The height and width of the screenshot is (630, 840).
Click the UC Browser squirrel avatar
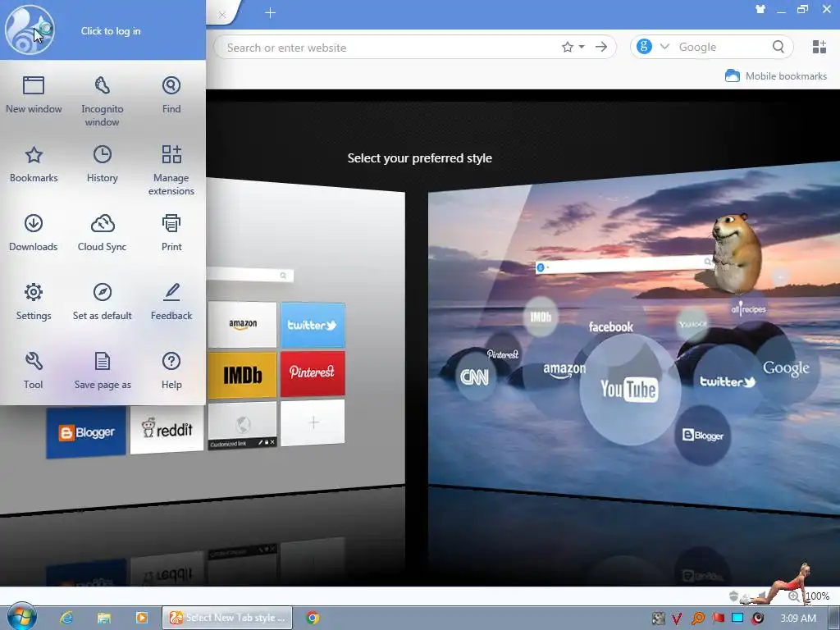click(30, 30)
